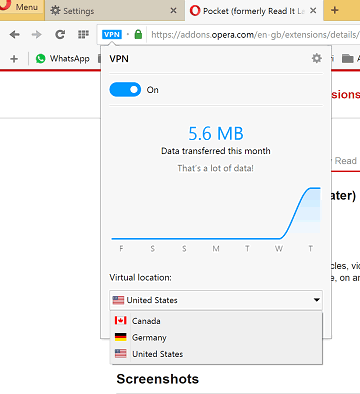Select Canada from location list

216,321
